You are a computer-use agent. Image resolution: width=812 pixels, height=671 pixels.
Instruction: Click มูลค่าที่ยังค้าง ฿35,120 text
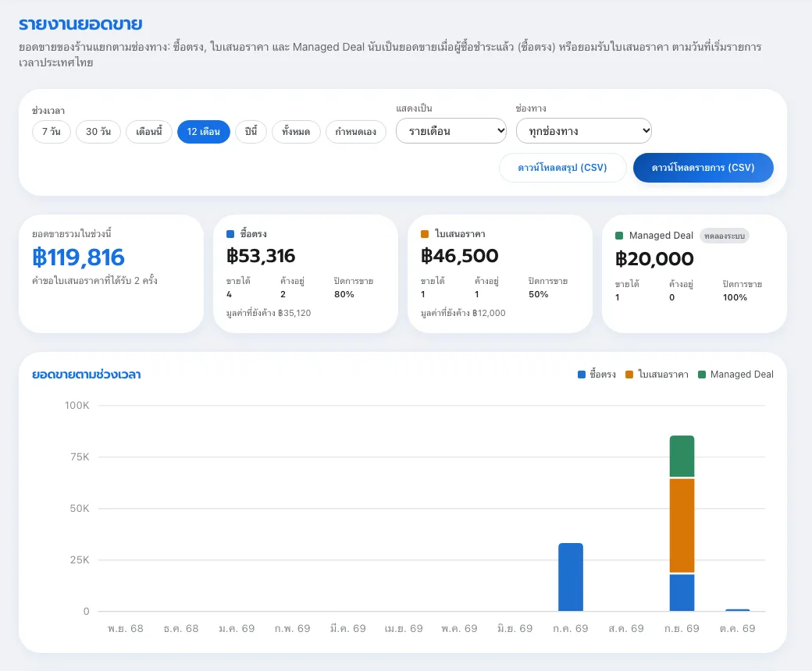coord(269,313)
